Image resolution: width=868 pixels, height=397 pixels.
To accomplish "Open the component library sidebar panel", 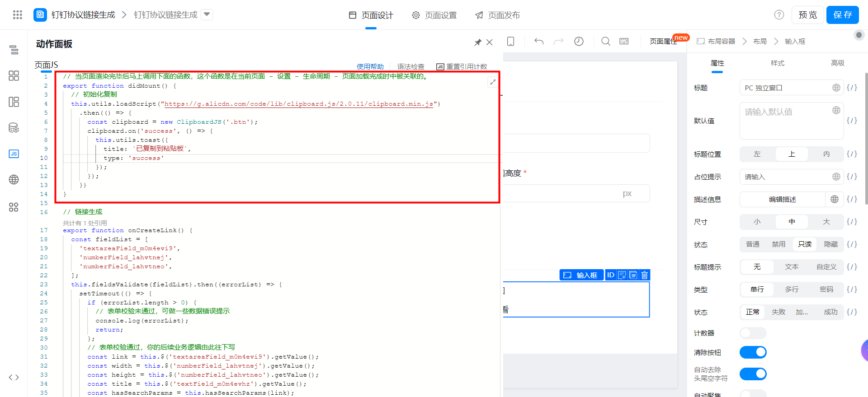I will 14,75.
